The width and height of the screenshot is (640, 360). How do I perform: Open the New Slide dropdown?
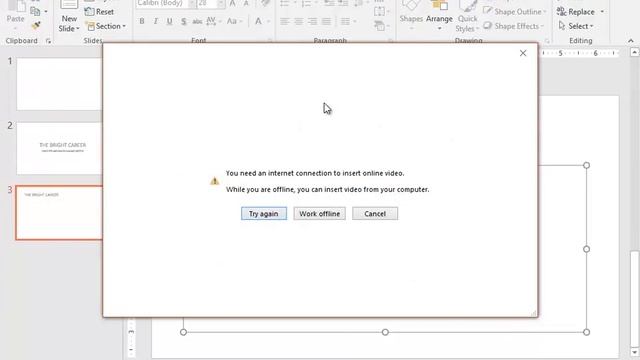[x=69, y=24]
